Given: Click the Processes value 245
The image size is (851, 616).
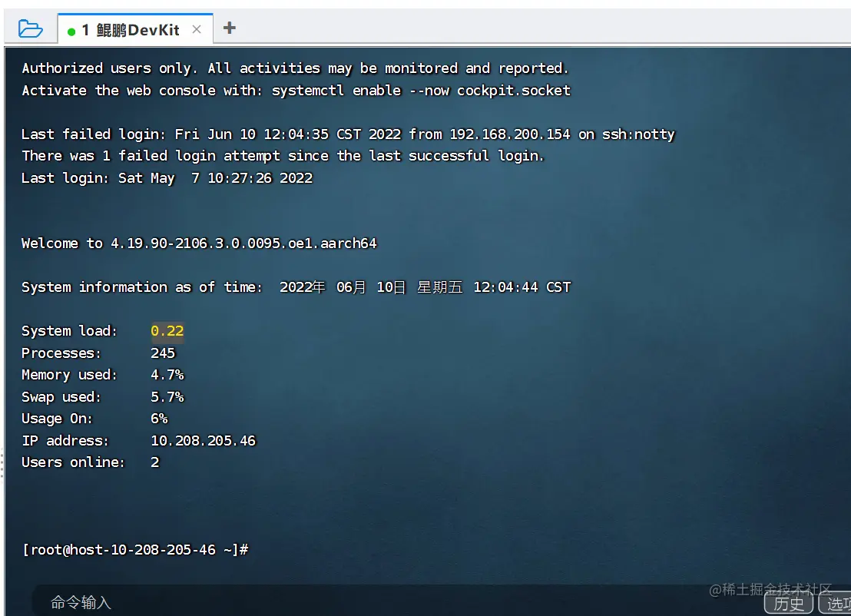Looking at the screenshot, I should coord(163,353).
